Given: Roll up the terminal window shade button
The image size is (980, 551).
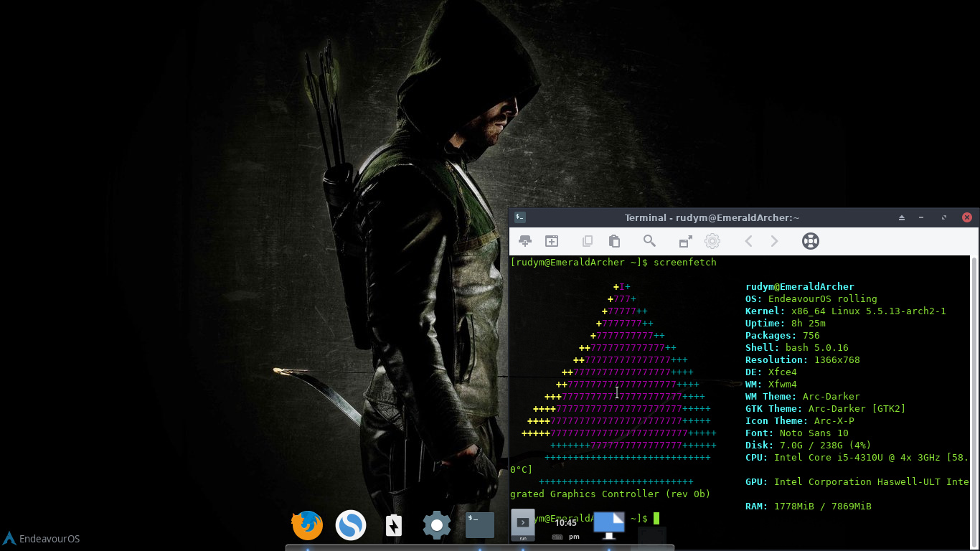Looking at the screenshot, I should 902,217.
